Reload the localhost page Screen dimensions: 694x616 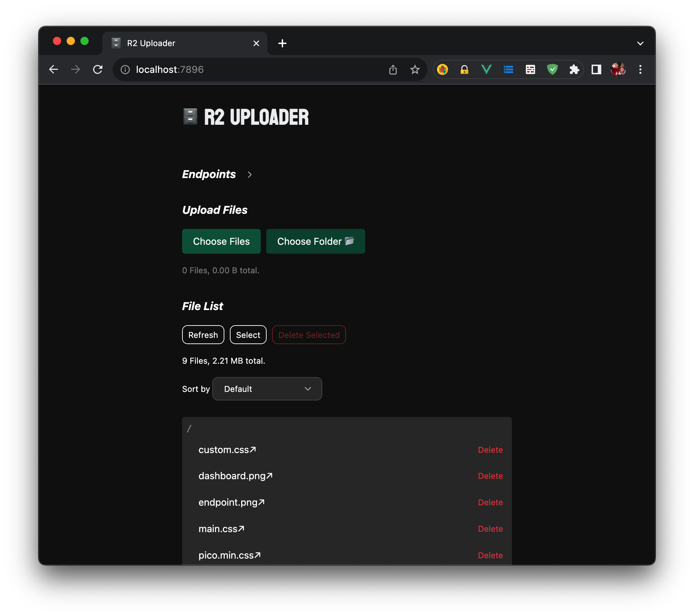coord(98,70)
